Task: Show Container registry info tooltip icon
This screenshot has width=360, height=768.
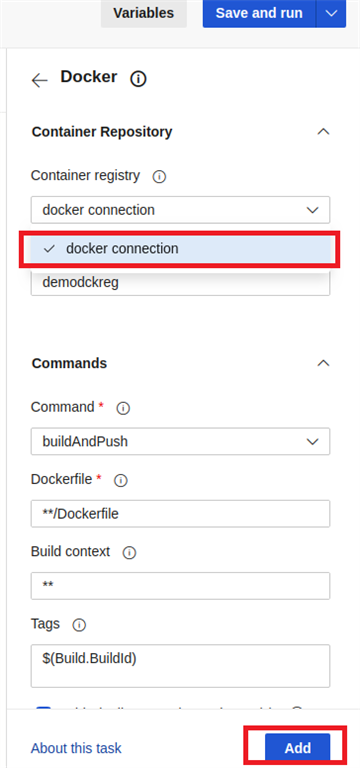Action: pos(159,177)
